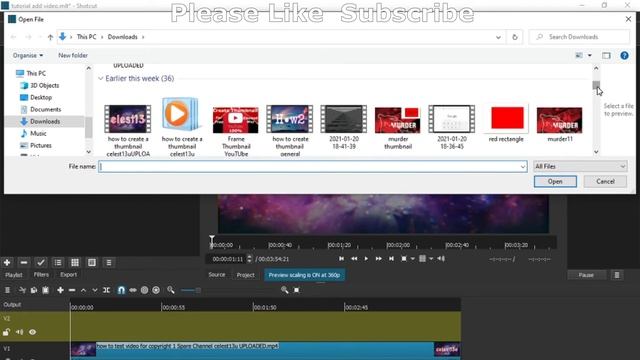Switch playlist to tiles grid view
Screen dimensions: 640x360
point(75,262)
